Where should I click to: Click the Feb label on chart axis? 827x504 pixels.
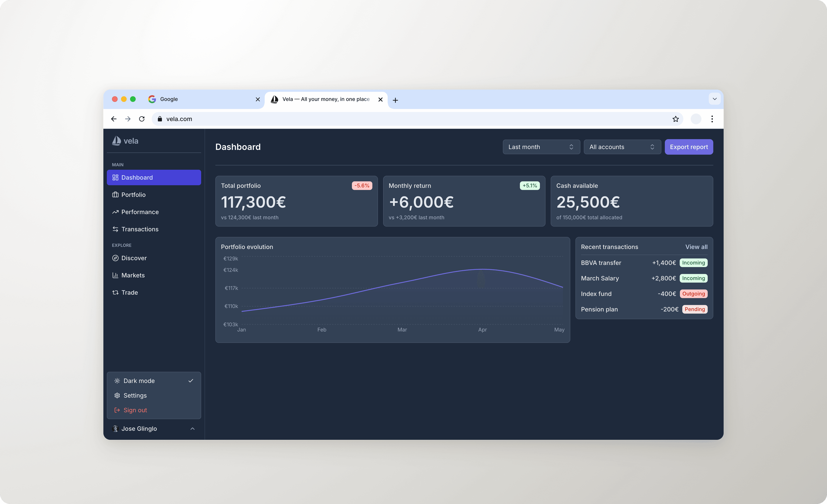pyautogui.click(x=322, y=330)
